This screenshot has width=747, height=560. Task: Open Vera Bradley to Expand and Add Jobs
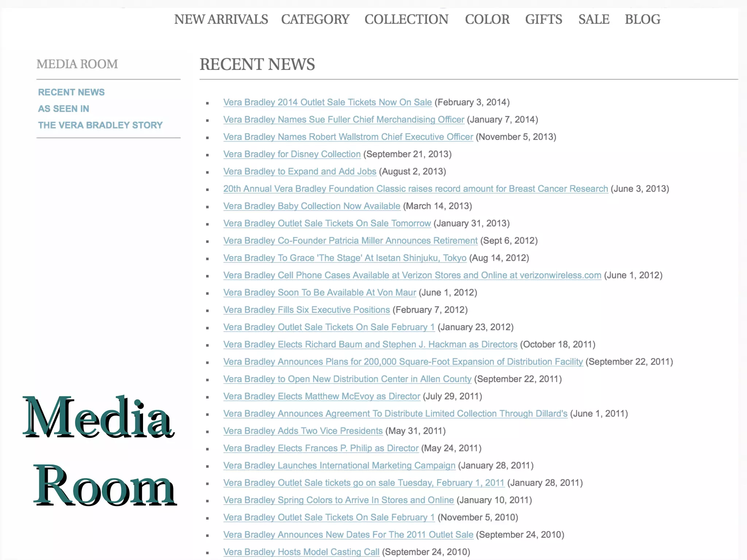(299, 172)
